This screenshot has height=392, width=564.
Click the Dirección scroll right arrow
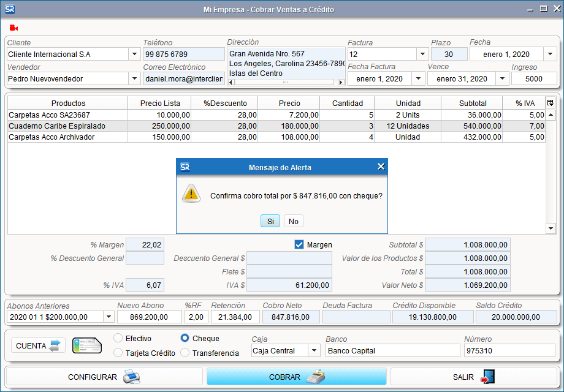[341, 82]
